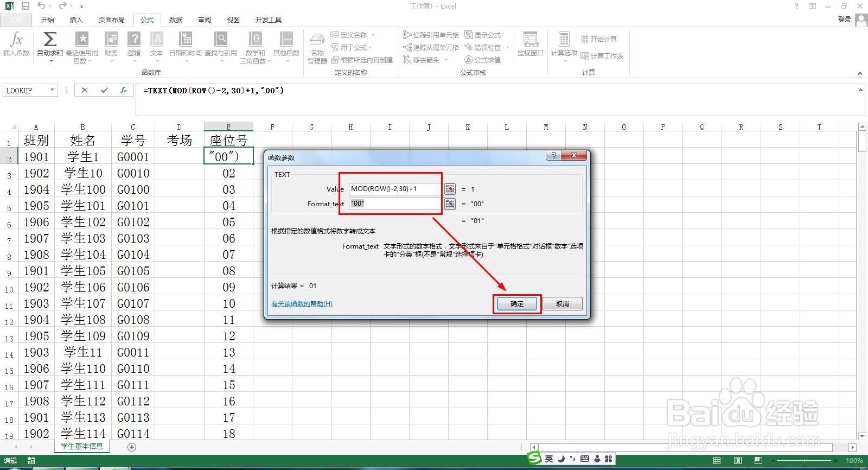
Task: Switch to the Home (开始) tab
Action: pyautogui.click(x=48, y=20)
